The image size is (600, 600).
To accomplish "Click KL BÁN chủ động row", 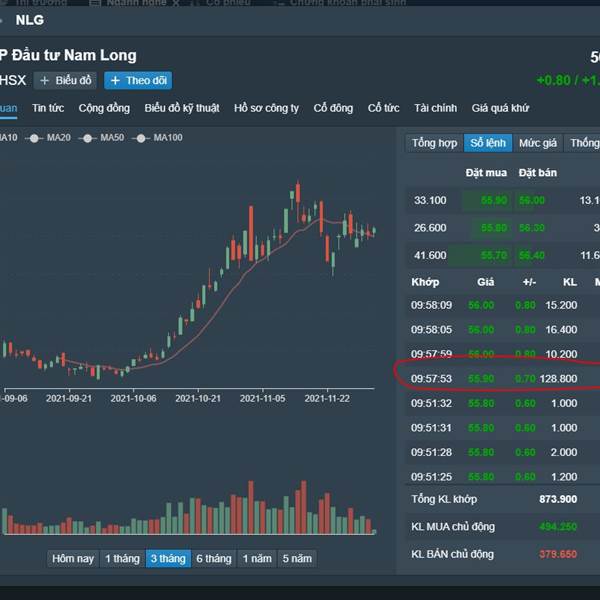I will point(503,554).
